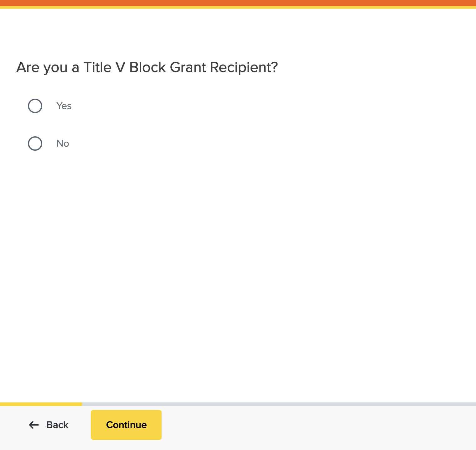Click the orange header bar at top

point(238,3)
